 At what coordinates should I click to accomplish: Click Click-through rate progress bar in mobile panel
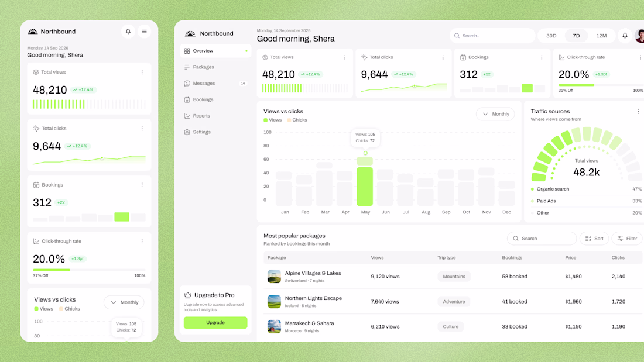coord(89,270)
